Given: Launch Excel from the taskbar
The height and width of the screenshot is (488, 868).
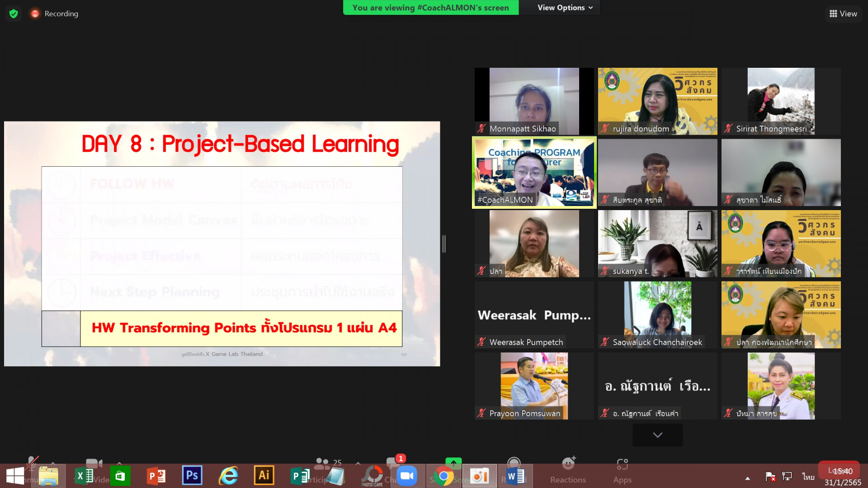Looking at the screenshot, I should [84, 476].
